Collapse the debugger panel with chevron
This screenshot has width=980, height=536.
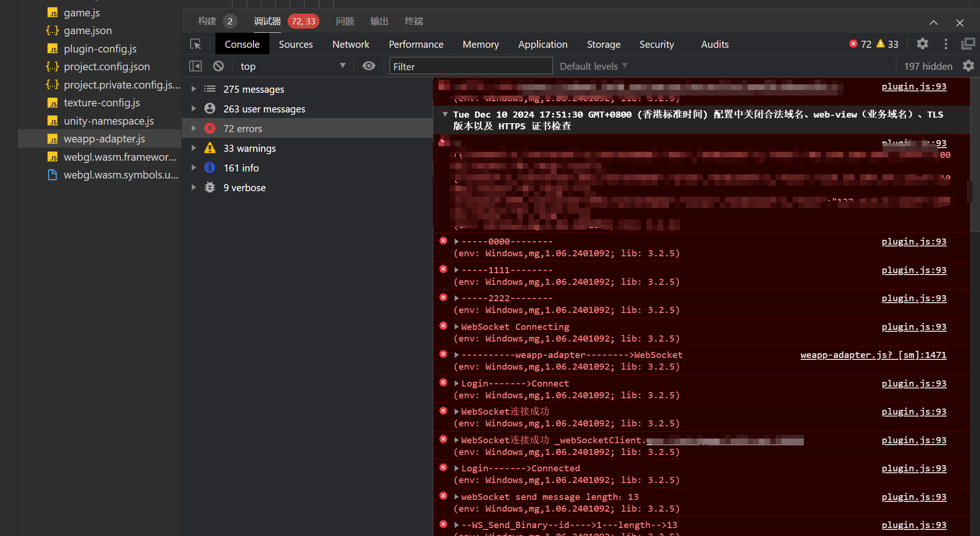click(x=934, y=22)
